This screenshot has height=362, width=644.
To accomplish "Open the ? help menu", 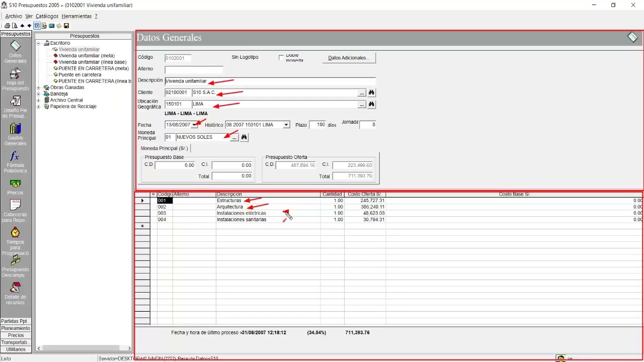I will [96, 16].
